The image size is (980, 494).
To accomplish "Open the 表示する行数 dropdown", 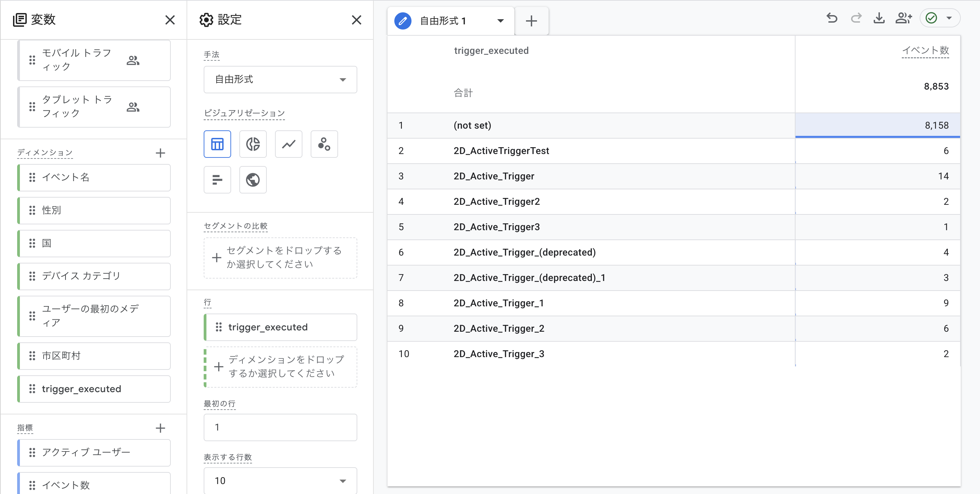I will [x=280, y=480].
